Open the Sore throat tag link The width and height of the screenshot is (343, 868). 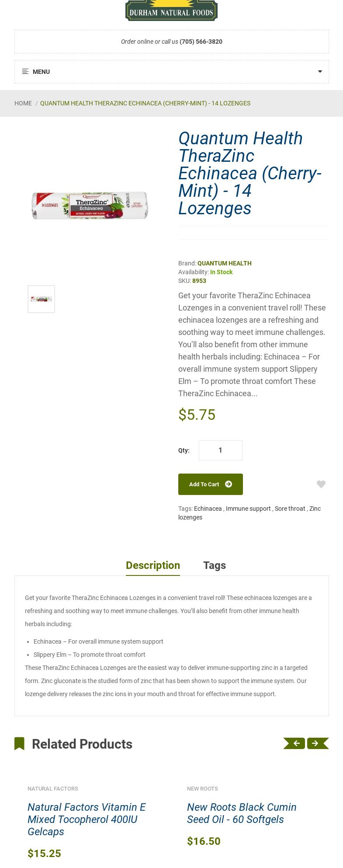[290, 509]
